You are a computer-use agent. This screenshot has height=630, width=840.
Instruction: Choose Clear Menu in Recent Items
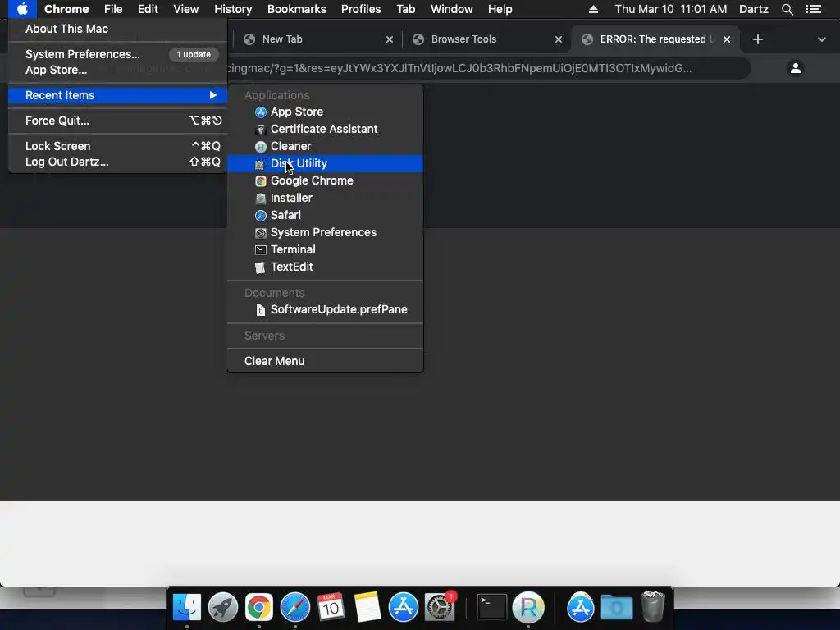tap(325, 361)
